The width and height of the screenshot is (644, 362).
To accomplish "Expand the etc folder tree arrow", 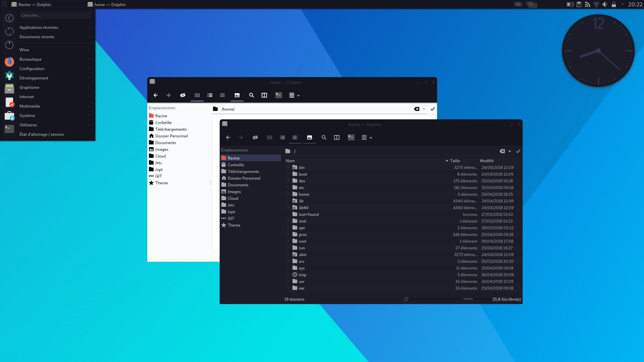I will tap(288, 188).
